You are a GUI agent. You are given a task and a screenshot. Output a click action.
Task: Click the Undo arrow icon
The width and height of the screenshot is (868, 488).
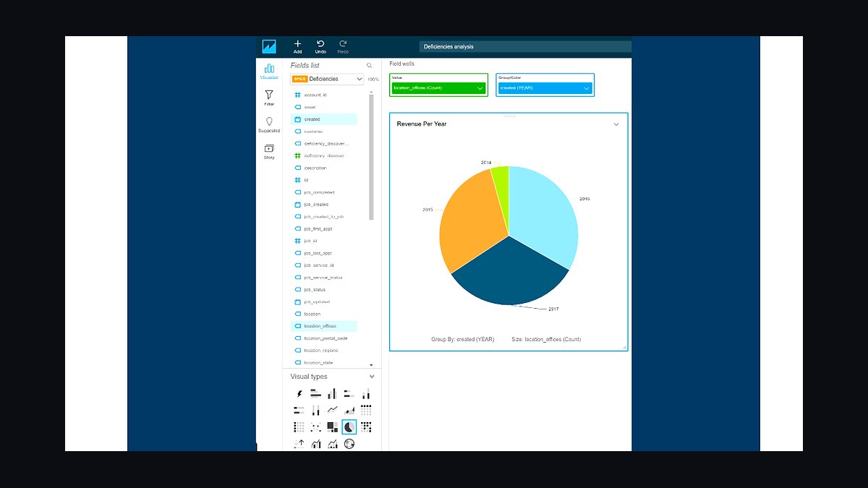coord(320,44)
